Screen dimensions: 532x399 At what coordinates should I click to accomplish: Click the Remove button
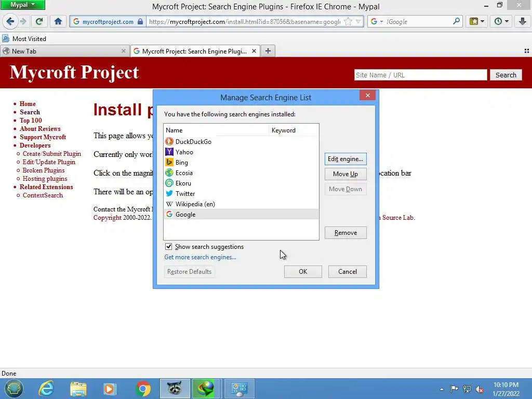[345, 232]
